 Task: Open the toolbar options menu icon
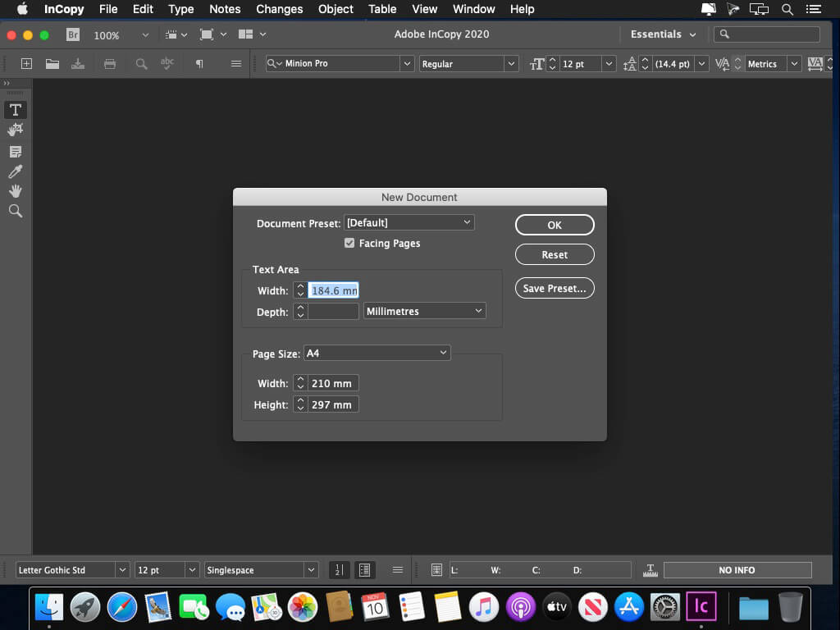235,64
